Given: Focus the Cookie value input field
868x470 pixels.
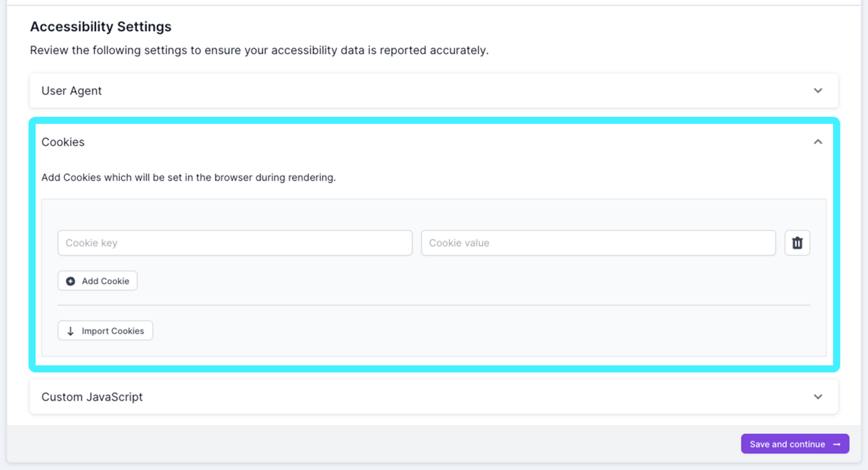Looking at the screenshot, I should (599, 243).
